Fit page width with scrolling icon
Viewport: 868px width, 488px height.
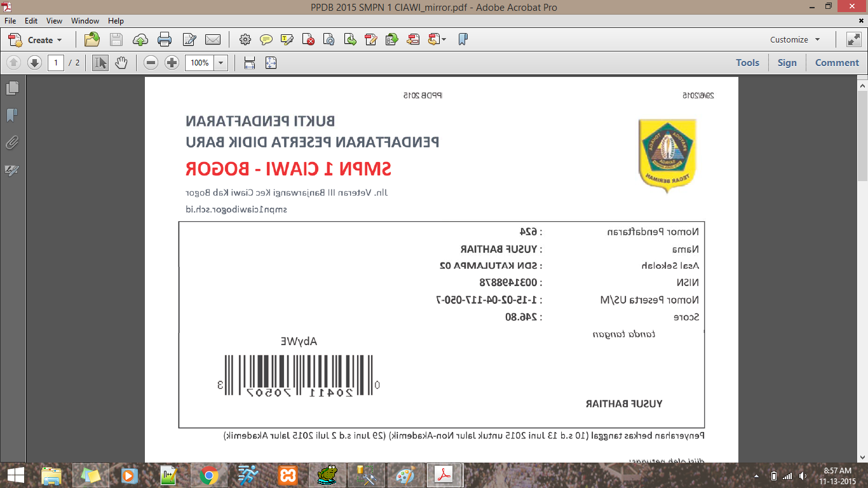[250, 63]
